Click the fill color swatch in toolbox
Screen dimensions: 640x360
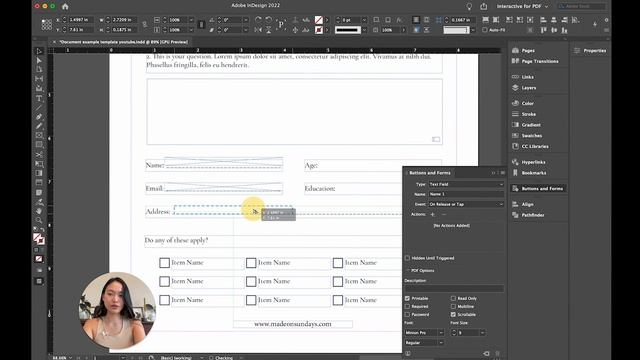37,238
